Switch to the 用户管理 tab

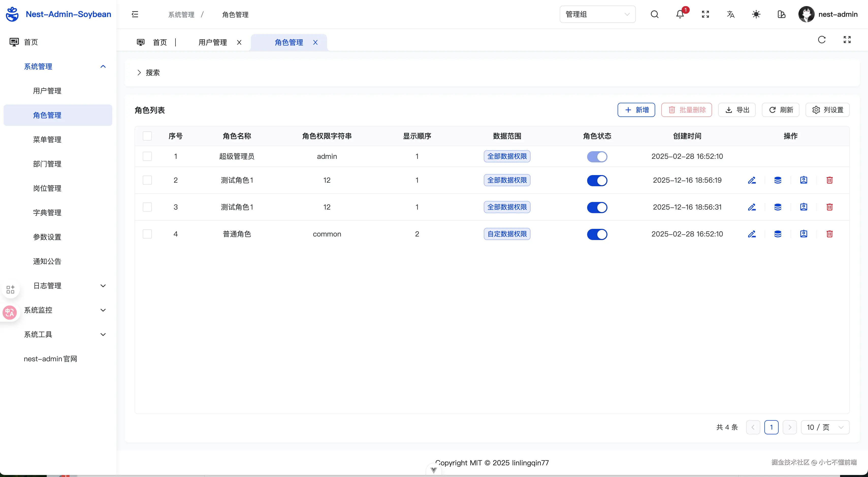pyautogui.click(x=213, y=42)
